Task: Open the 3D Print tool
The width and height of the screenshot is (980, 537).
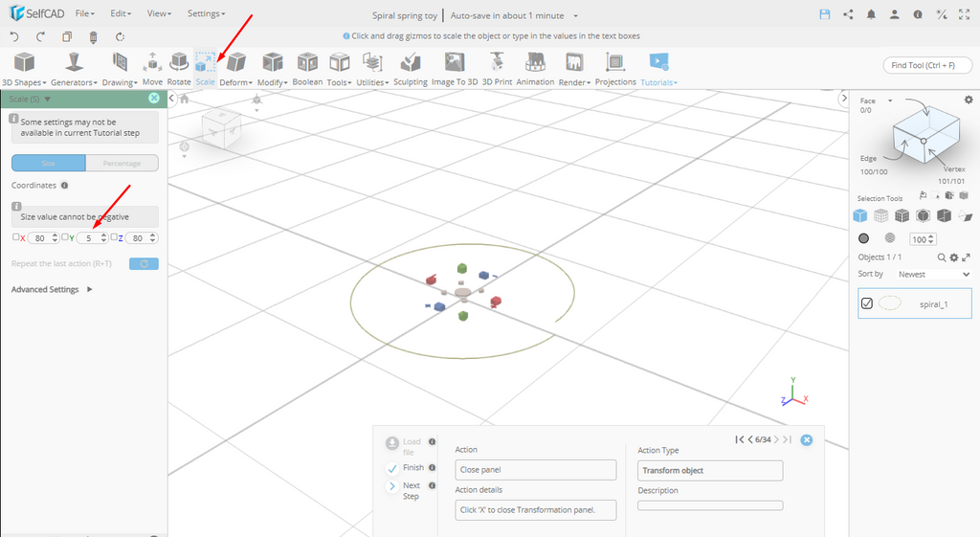Action: pyautogui.click(x=497, y=69)
